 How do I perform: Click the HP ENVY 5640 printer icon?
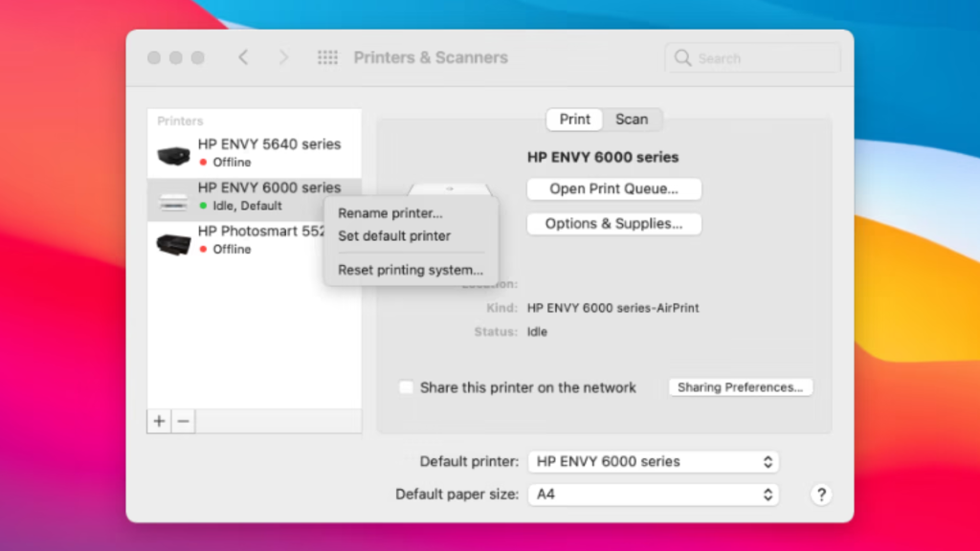pyautogui.click(x=173, y=154)
